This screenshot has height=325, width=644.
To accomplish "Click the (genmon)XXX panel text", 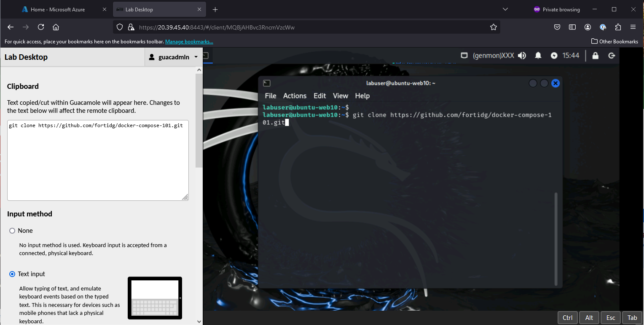I will pos(493,55).
